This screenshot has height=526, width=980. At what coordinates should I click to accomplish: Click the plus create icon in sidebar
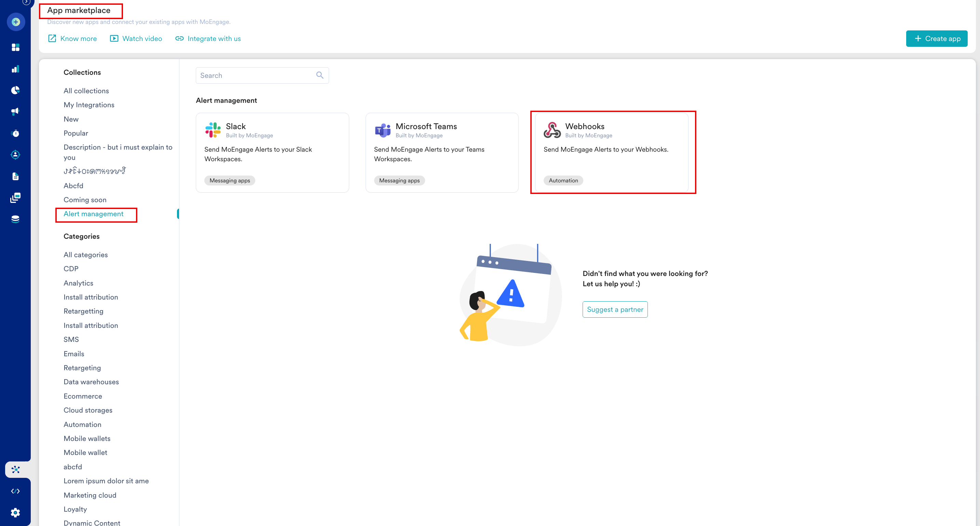(16, 22)
